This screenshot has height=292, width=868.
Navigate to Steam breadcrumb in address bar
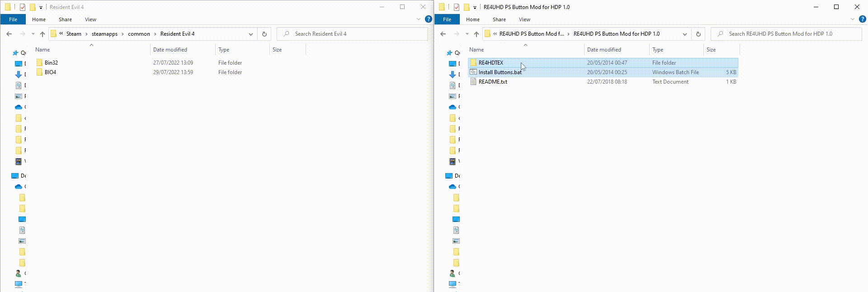click(x=74, y=34)
